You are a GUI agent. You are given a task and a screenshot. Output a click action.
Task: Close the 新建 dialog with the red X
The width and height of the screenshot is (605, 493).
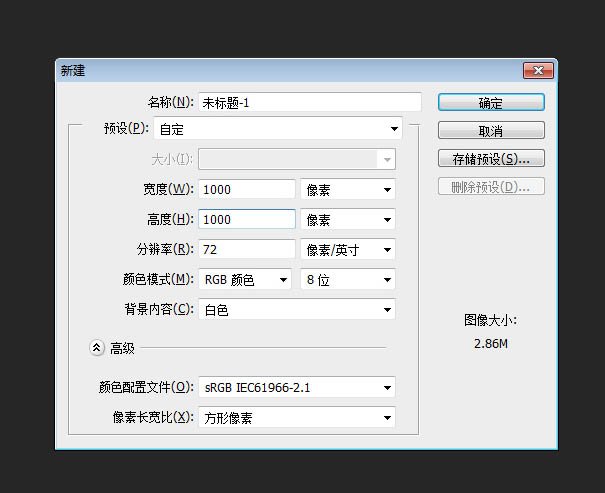point(538,70)
